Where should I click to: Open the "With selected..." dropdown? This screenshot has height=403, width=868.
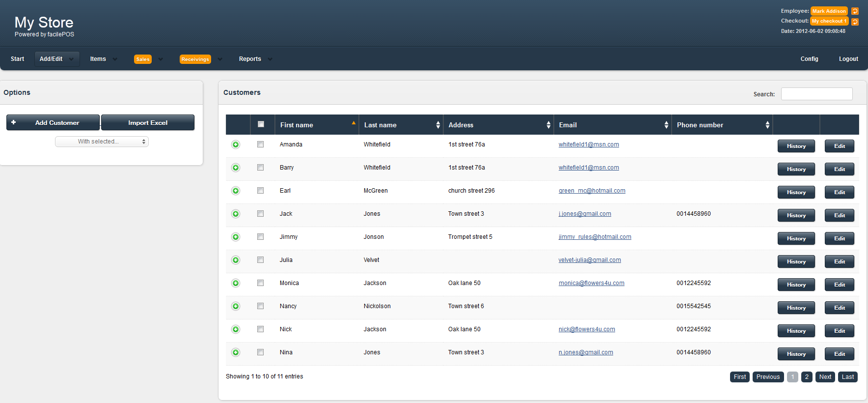pyautogui.click(x=102, y=142)
